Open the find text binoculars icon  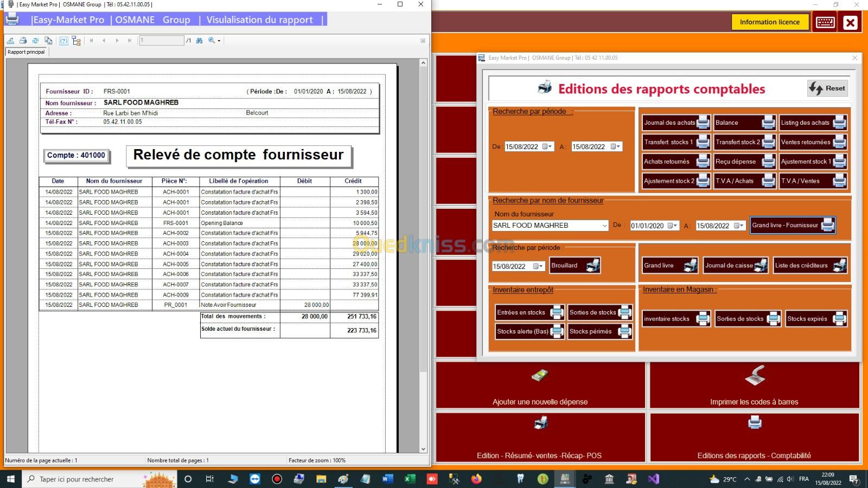[x=199, y=41]
